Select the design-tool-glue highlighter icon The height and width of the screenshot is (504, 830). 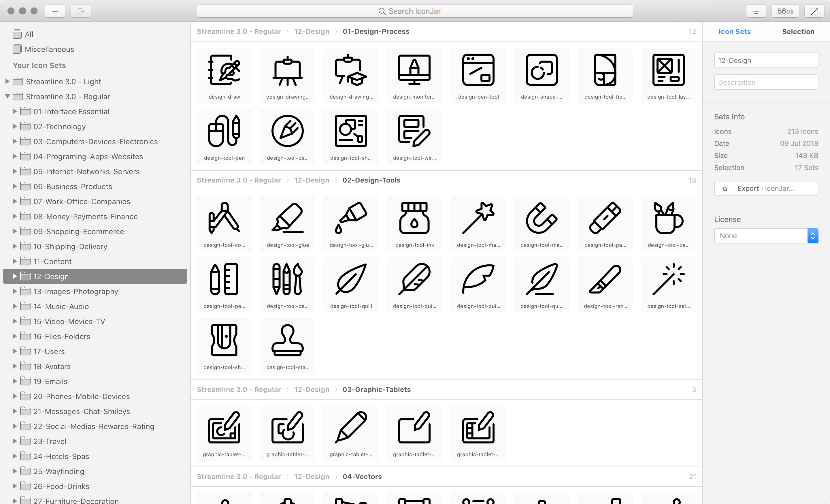click(287, 218)
